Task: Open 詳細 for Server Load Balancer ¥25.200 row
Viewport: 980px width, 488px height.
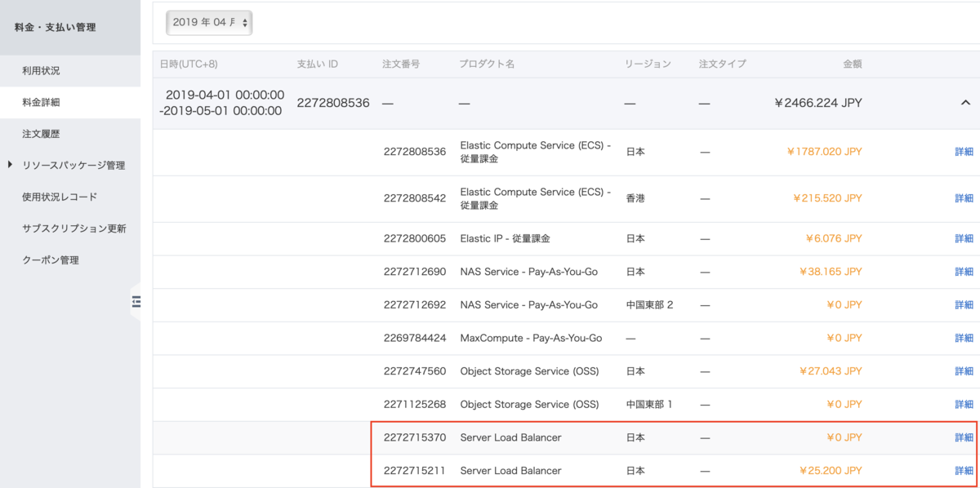Action: tap(964, 471)
